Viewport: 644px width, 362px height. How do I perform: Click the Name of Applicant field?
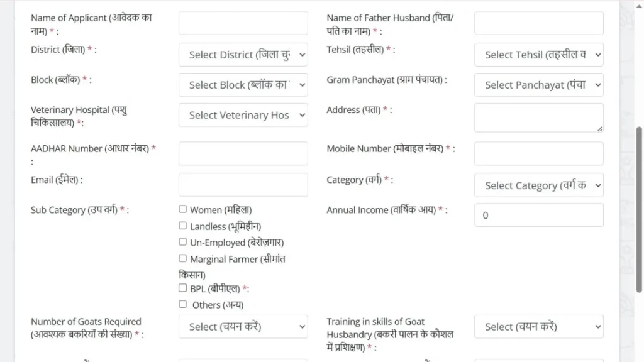[x=243, y=23]
